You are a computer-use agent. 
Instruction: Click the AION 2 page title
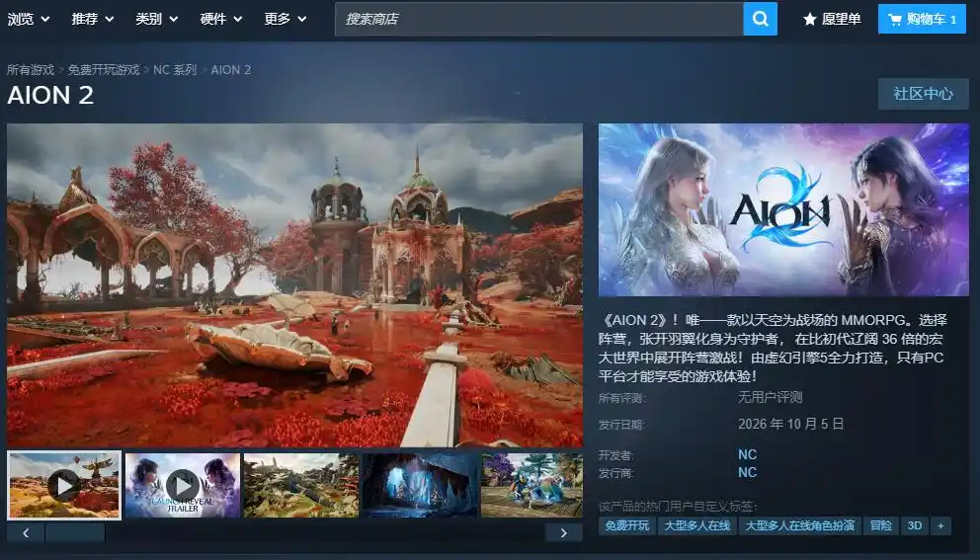[50, 96]
